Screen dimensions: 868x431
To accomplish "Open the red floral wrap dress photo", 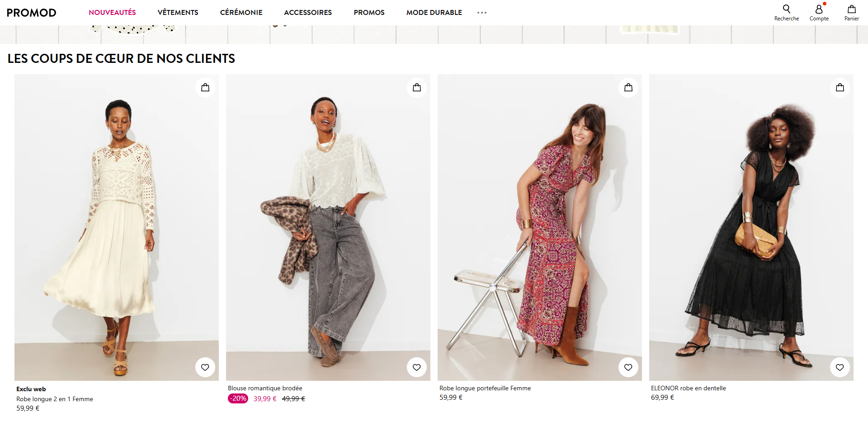I will click(x=540, y=227).
